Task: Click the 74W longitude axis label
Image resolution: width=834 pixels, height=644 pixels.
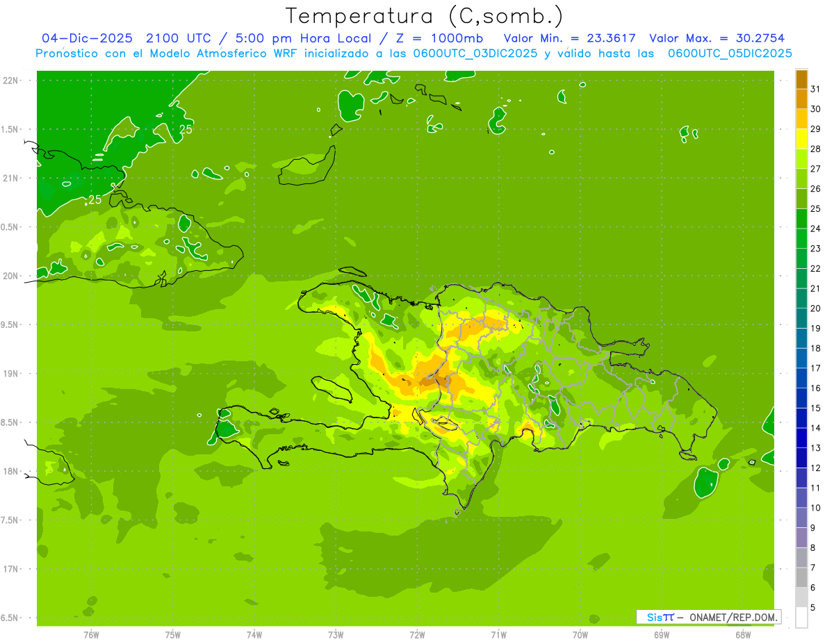Action: (254, 634)
